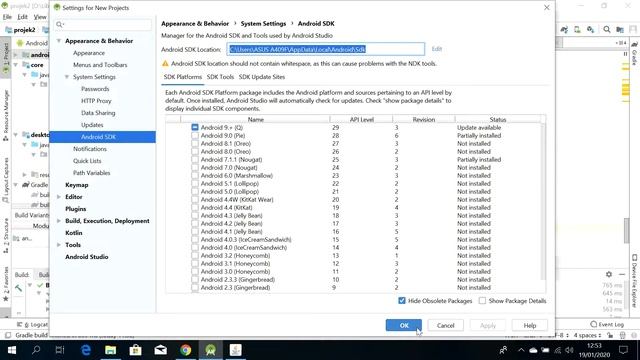The image size is (640, 360).
Task: Open Logcat tool window button
Action: 32,324
